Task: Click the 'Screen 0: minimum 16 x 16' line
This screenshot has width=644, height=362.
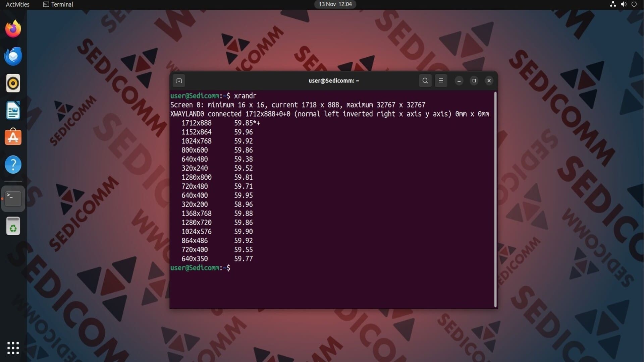Action: pos(298,105)
